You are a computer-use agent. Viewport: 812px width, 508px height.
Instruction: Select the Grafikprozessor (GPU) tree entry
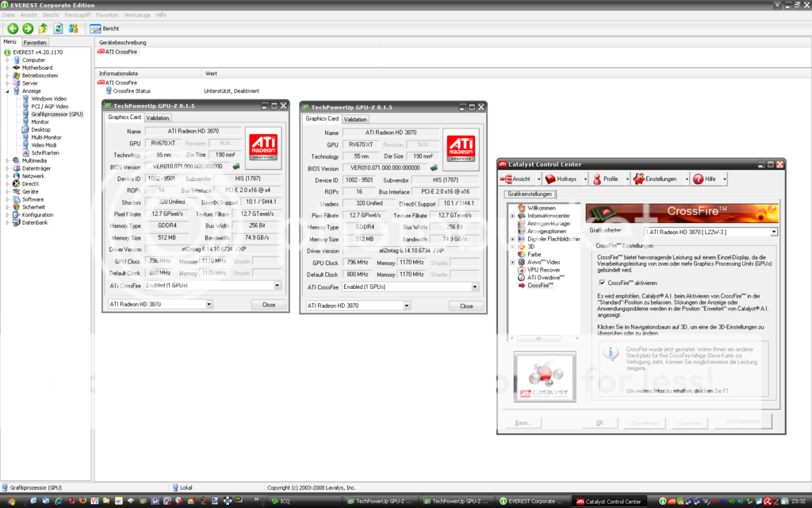(56, 114)
